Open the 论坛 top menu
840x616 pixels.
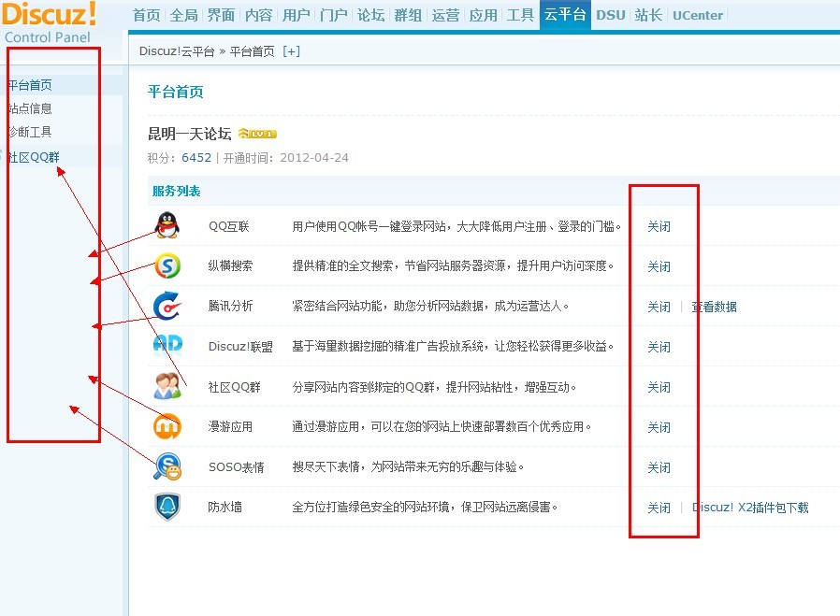[x=370, y=15]
